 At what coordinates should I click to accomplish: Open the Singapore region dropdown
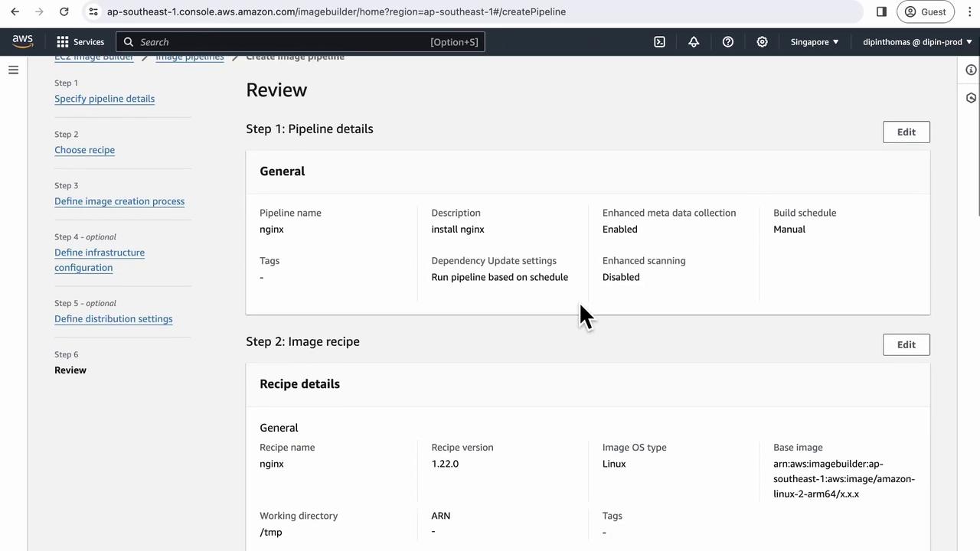815,42
